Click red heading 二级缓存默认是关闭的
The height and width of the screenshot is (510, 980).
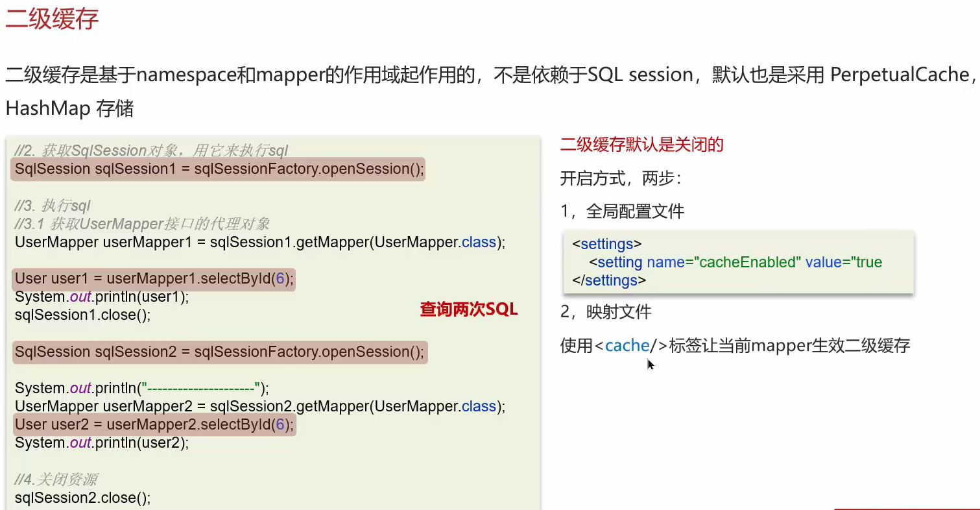(x=642, y=145)
